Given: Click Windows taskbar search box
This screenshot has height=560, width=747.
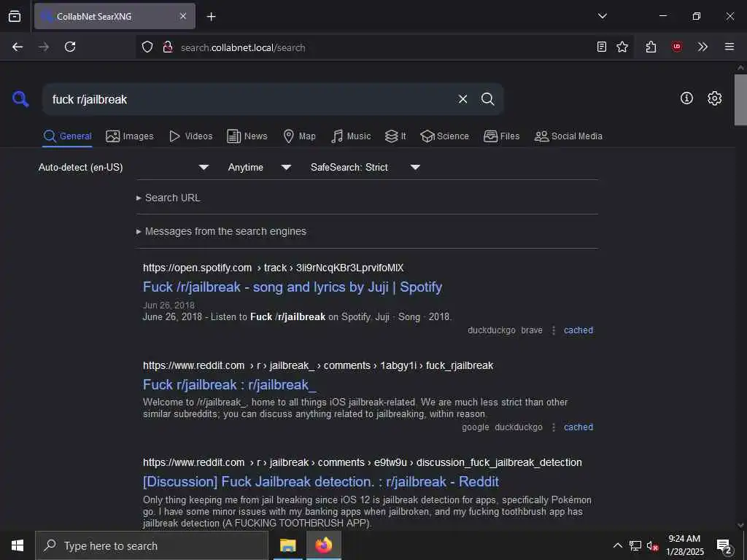Looking at the screenshot, I should click(152, 545).
